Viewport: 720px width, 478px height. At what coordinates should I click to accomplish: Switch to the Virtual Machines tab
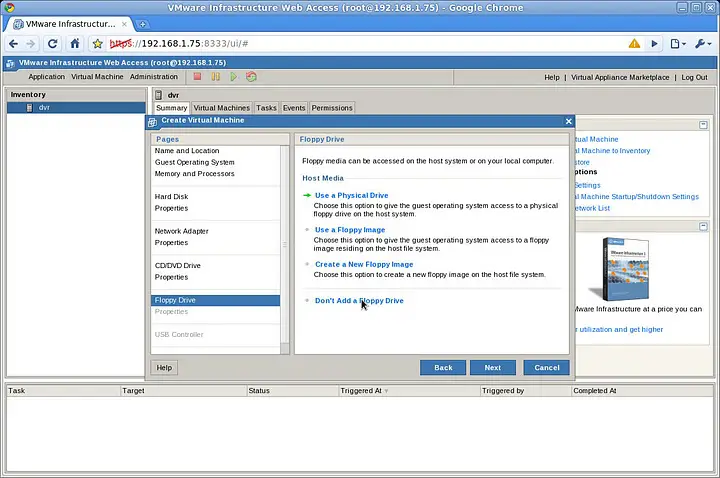coord(221,108)
